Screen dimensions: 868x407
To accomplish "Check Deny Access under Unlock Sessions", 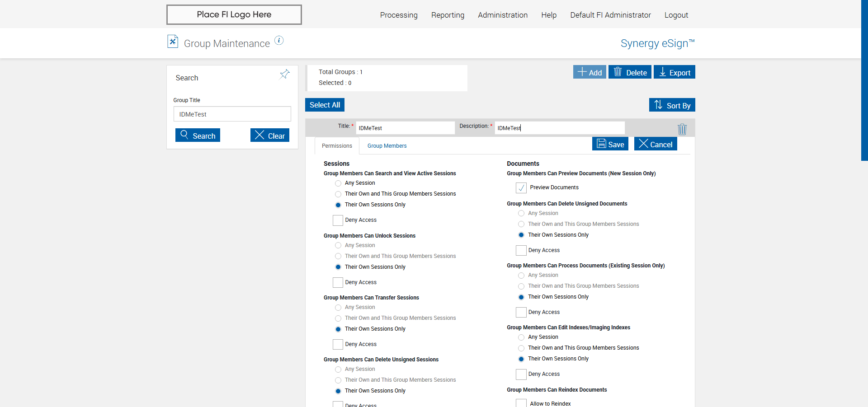I will click(x=338, y=283).
